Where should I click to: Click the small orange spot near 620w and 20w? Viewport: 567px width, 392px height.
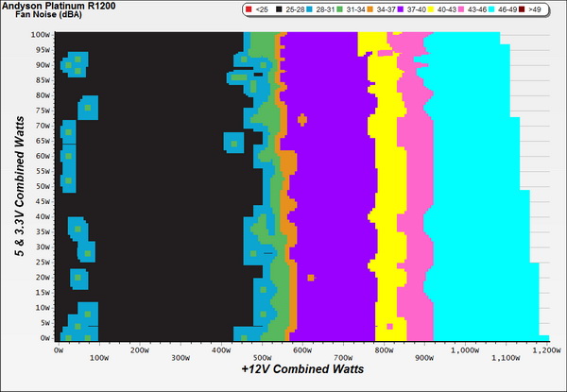[311, 278]
